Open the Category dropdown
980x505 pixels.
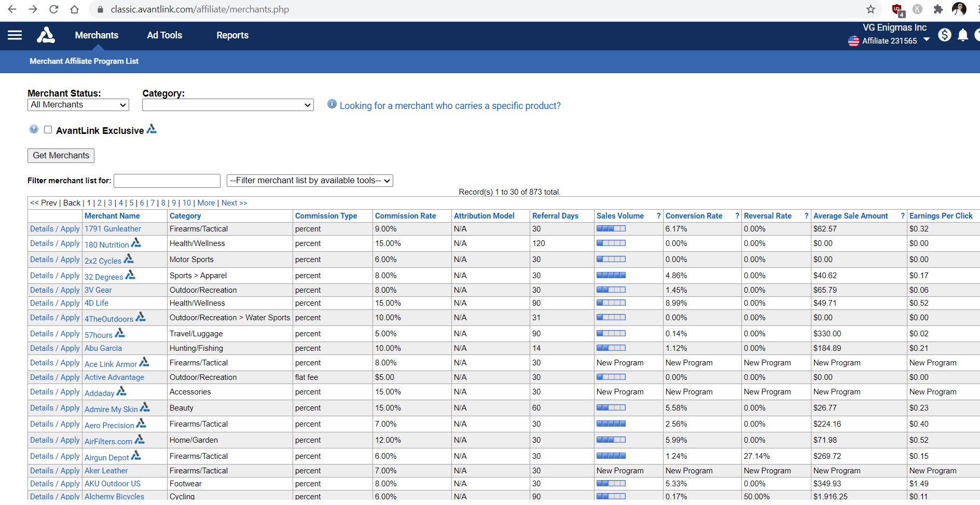228,105
